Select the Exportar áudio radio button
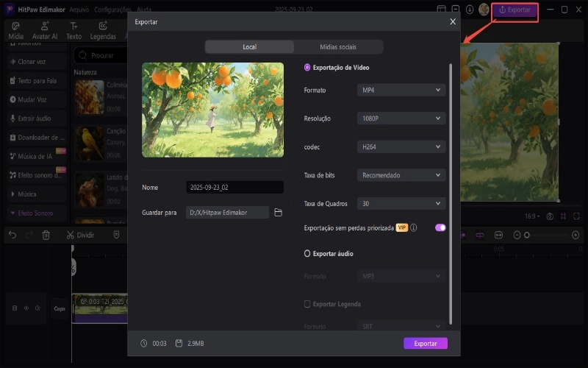 click(x=307, y=253)
